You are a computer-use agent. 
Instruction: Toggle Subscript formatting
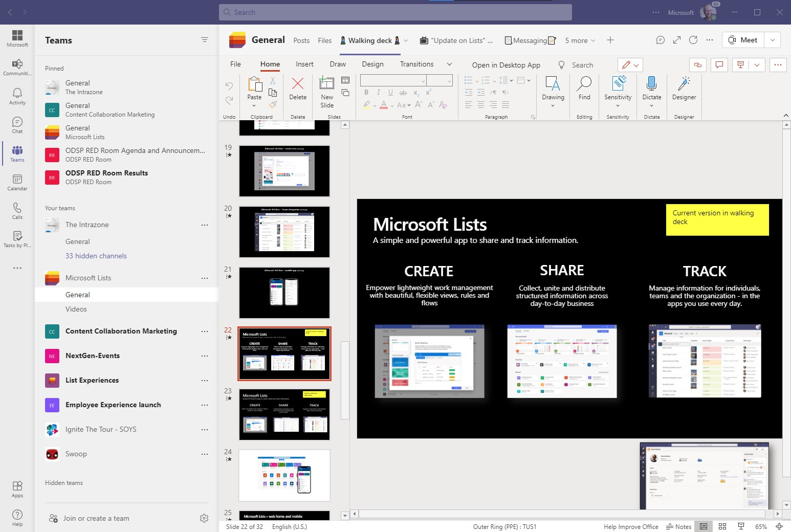[416, 93]
